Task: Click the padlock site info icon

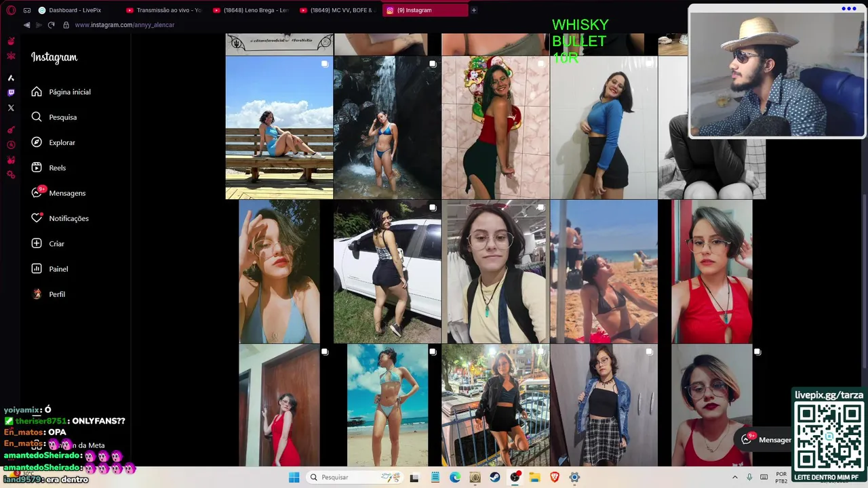Action: [66, 25]
